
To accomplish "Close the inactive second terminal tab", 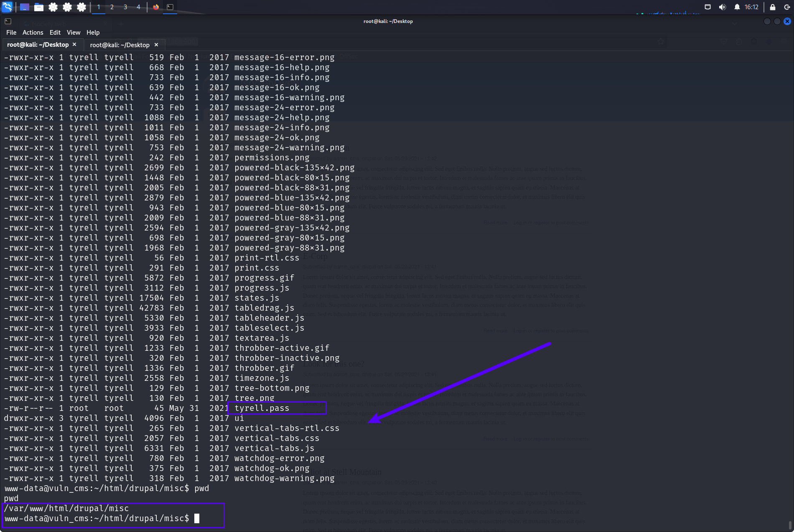I will [x=156, y=45].
